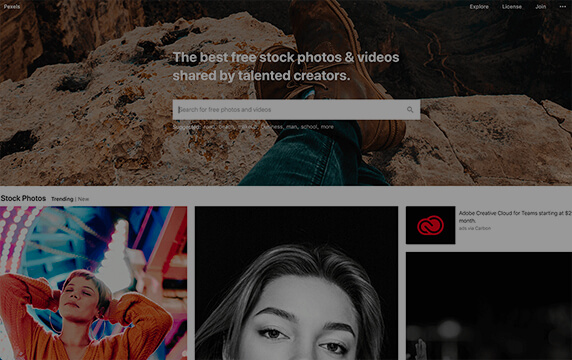Click the Stock Photos heading
Viewport: 572px width, 360px height.
click(x=23, y=198)
